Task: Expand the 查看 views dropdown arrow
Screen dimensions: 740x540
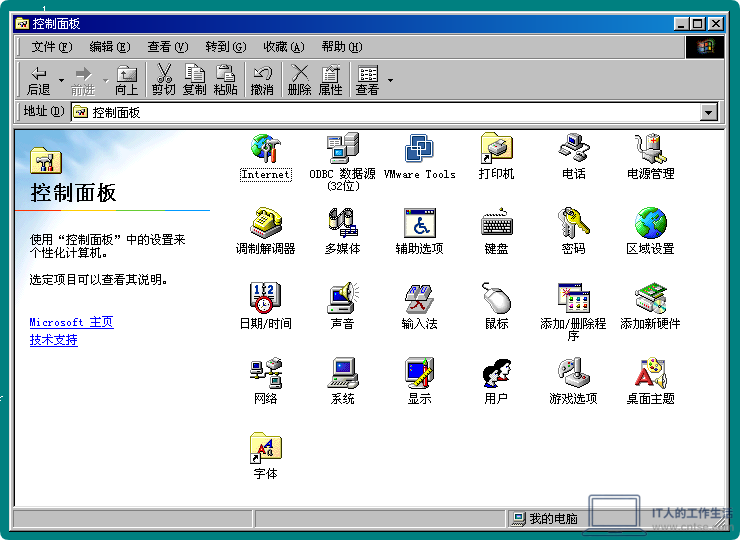Action: pyautogui.click(x=390, y=80)
